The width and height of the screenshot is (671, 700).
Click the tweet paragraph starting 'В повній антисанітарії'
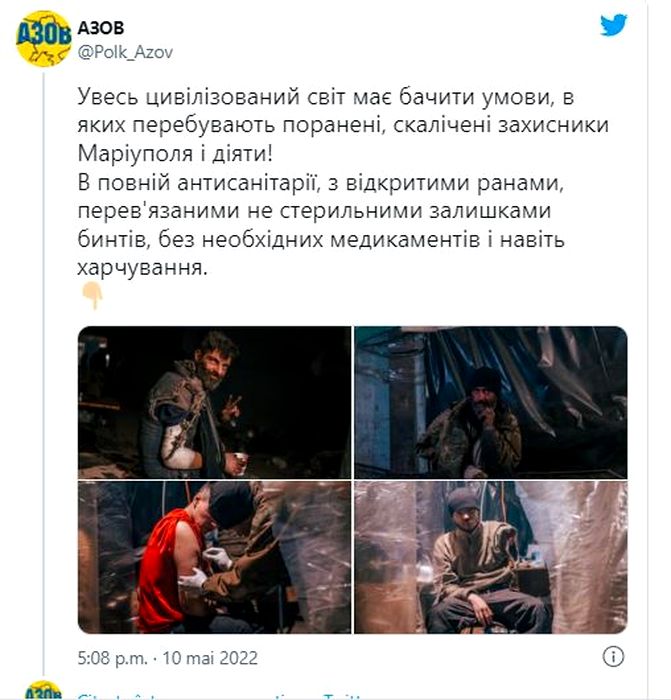(x=321, y=225)
